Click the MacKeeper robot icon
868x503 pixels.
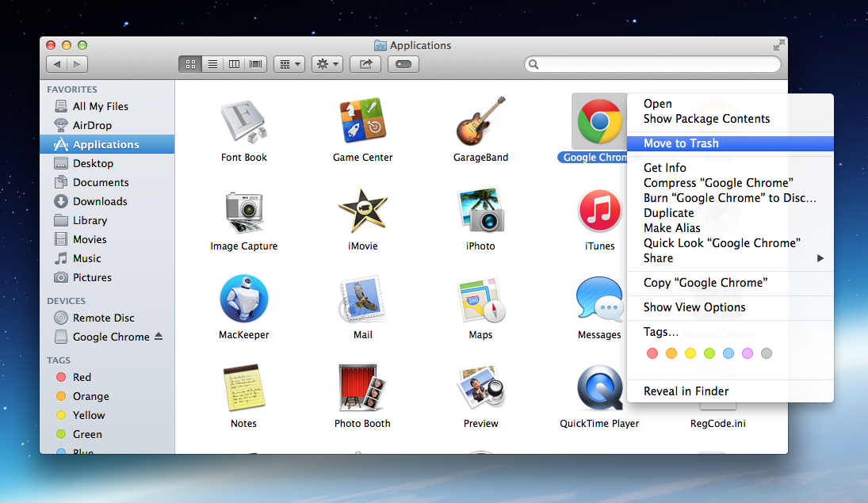243,299
